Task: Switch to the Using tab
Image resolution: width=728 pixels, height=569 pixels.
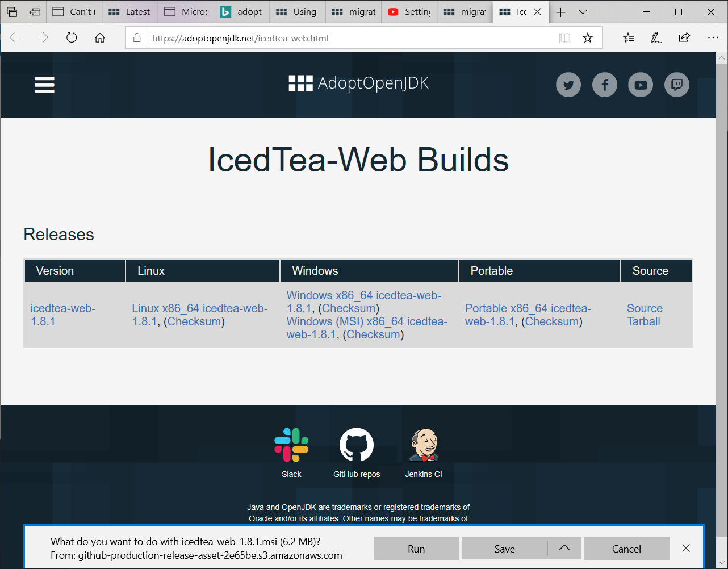Action: coord(297,12)
